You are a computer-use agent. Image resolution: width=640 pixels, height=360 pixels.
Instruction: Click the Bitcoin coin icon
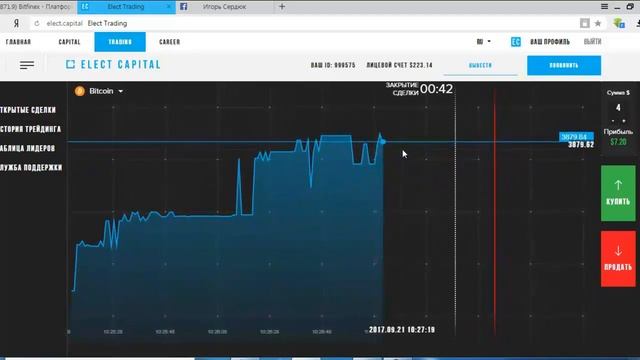click(x=80, y=91)
